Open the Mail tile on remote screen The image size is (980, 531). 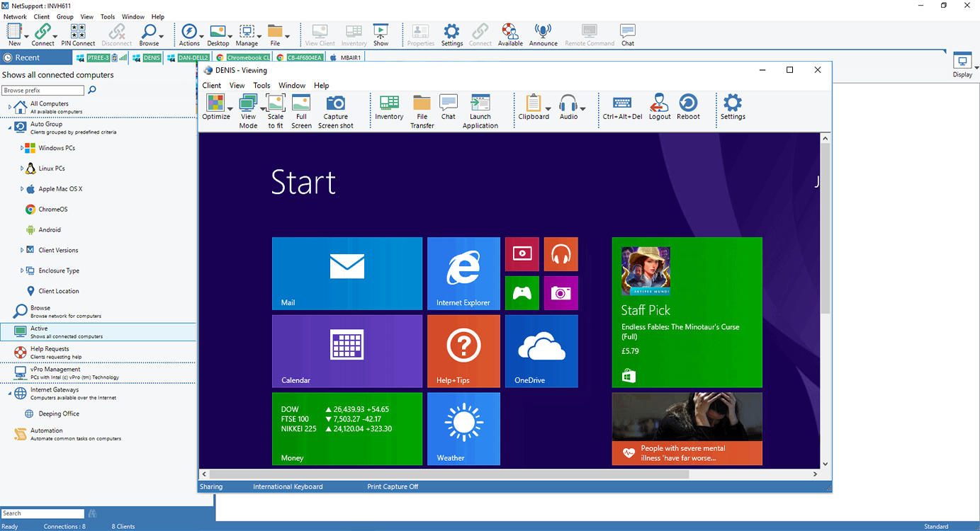pos(347,273)
